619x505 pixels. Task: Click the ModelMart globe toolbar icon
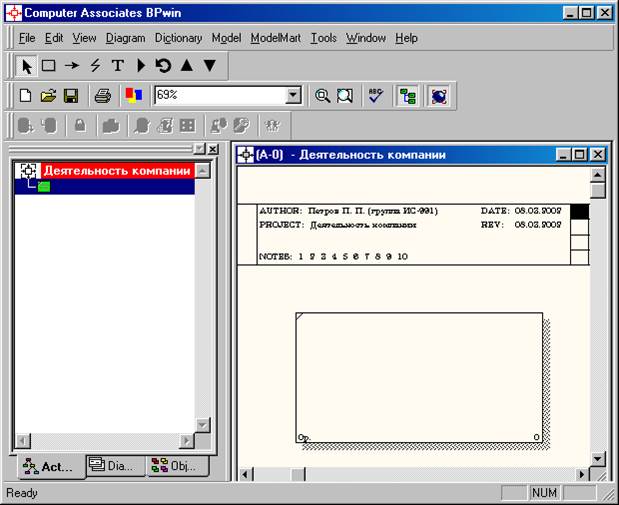point(439,96)
